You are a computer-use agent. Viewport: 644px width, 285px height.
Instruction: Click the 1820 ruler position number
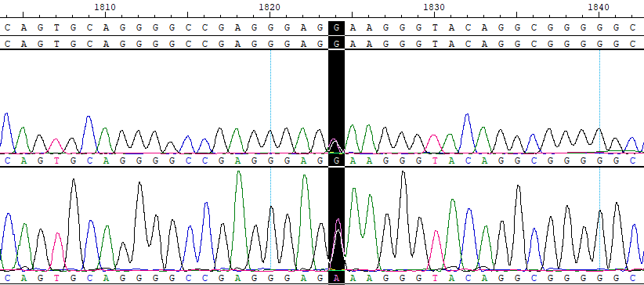[270, 7]
